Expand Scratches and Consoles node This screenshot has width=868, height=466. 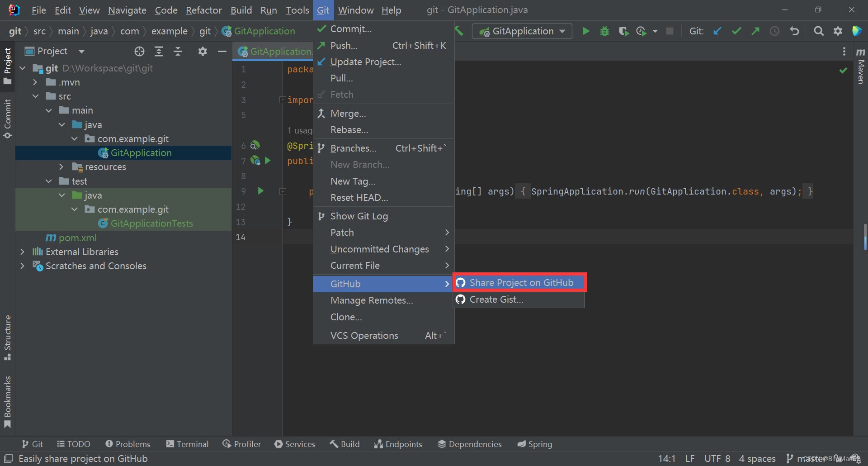tap(22, 266)
